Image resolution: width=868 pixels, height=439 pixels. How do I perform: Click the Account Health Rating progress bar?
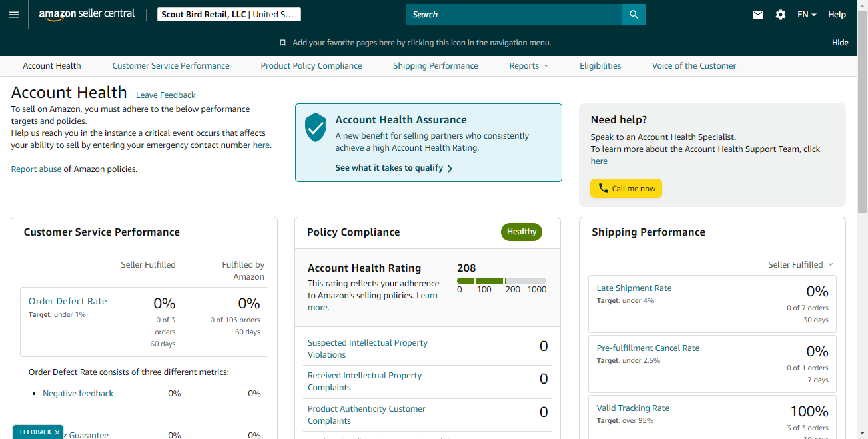click(502, 280)
